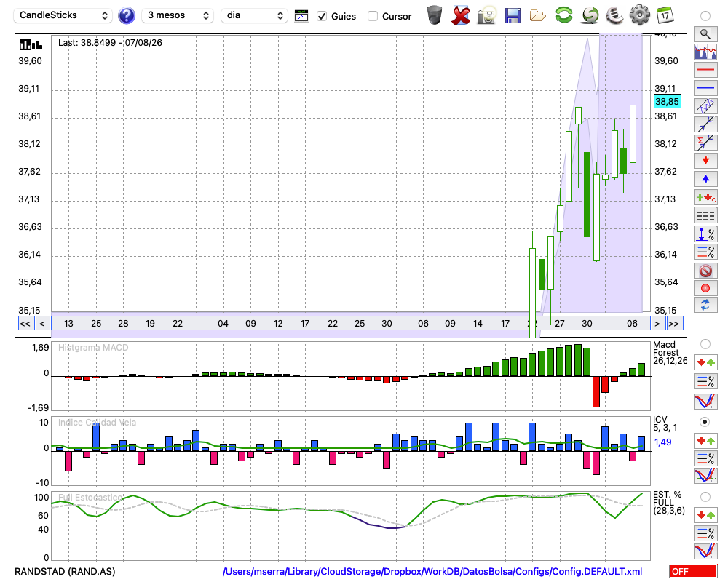Click the red X delete icon
The image size is (728, 582).
pyautogui.click(x=461, y=15)
